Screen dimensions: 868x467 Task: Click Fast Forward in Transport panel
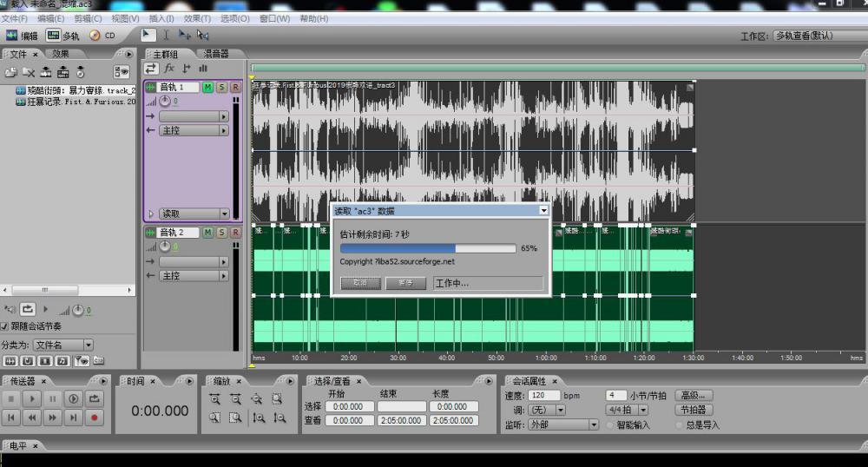click(53, 418)
